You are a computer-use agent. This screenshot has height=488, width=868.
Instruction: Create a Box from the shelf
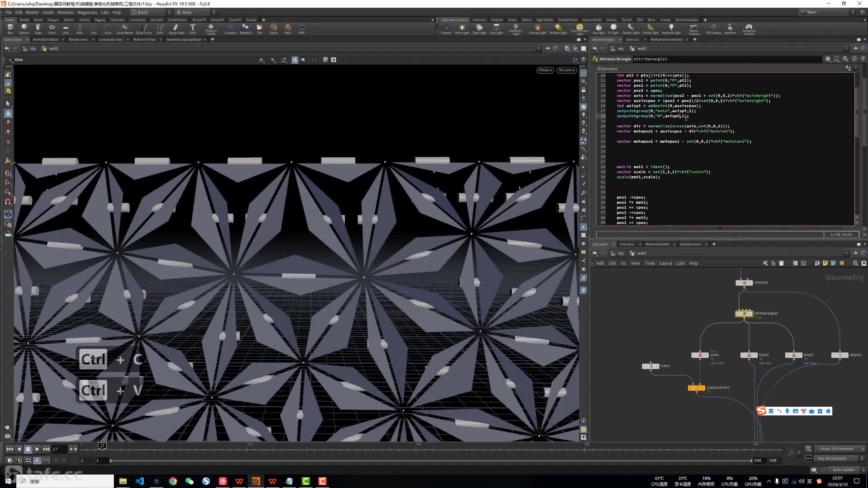point(10,29)
